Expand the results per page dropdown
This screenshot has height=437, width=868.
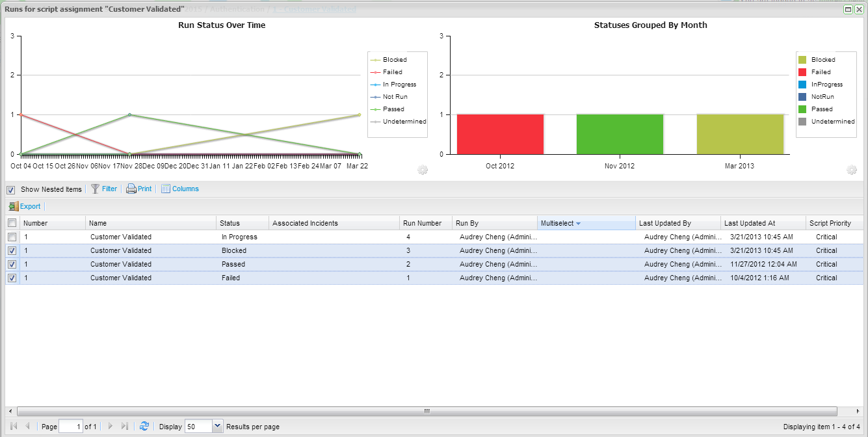coord(217,427)
